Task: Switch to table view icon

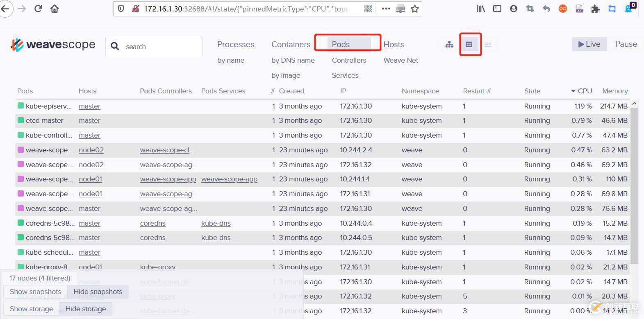Action: [x=469, y=44]
